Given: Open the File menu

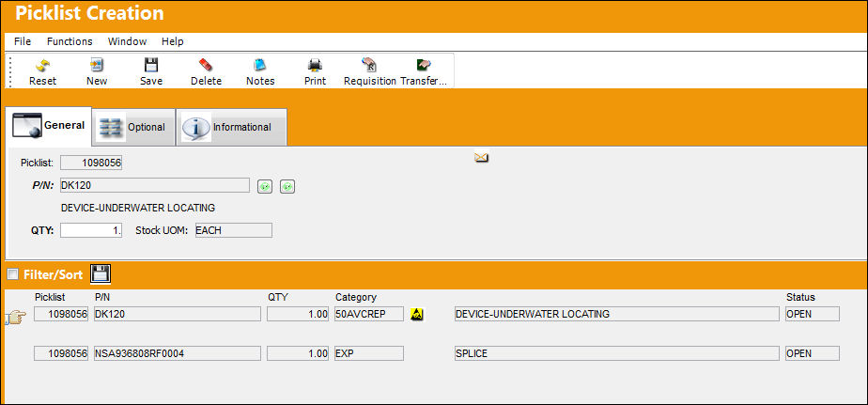Looking at the screenshot, I should point(23,41).
